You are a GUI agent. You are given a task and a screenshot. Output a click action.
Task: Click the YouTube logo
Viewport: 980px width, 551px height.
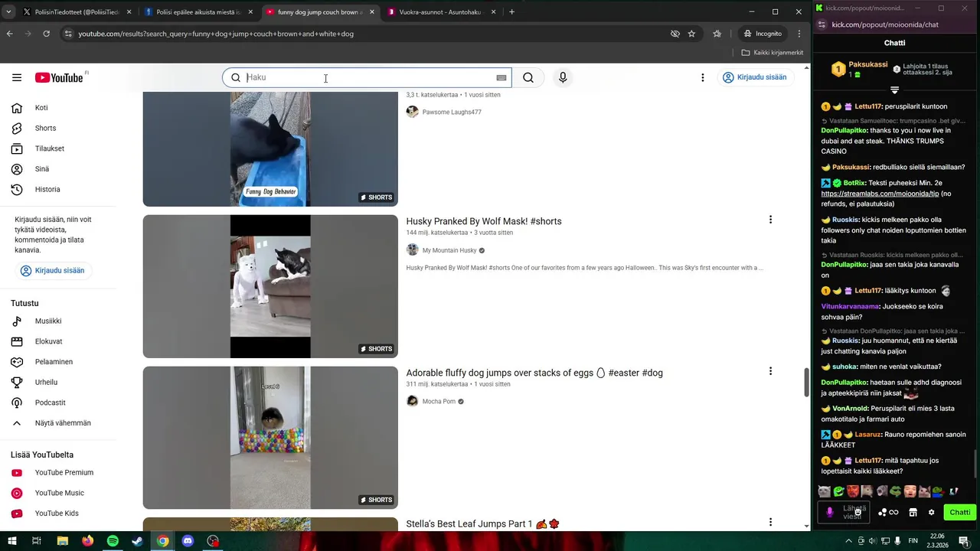(59, 77)
